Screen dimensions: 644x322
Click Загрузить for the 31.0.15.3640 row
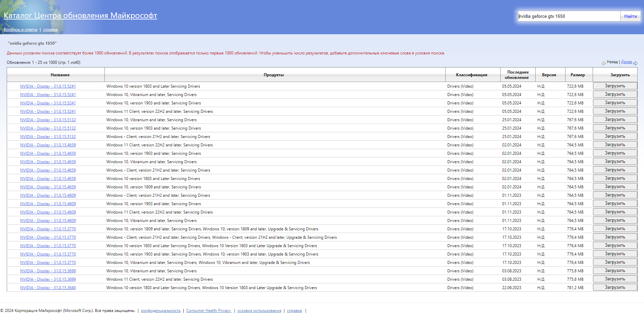tap(615, 287)
